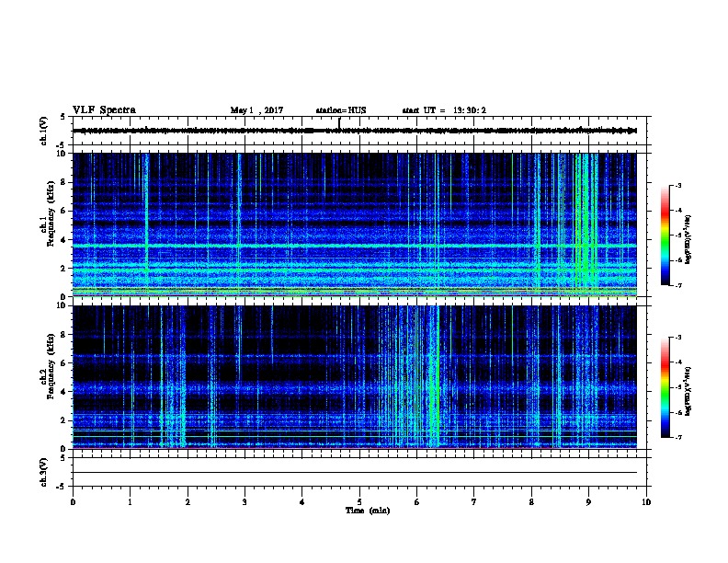Click the 'Time (min)' axis label

(368, 511)
